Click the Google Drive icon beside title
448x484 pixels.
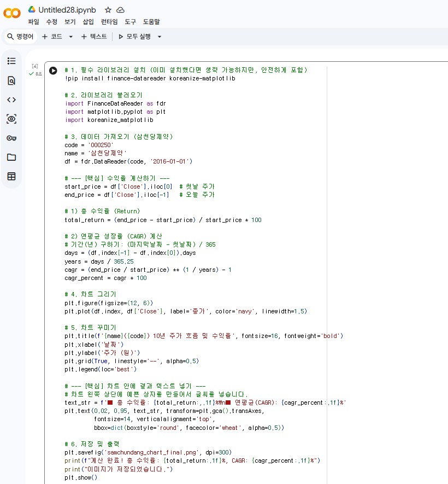[x=32, y=9]
